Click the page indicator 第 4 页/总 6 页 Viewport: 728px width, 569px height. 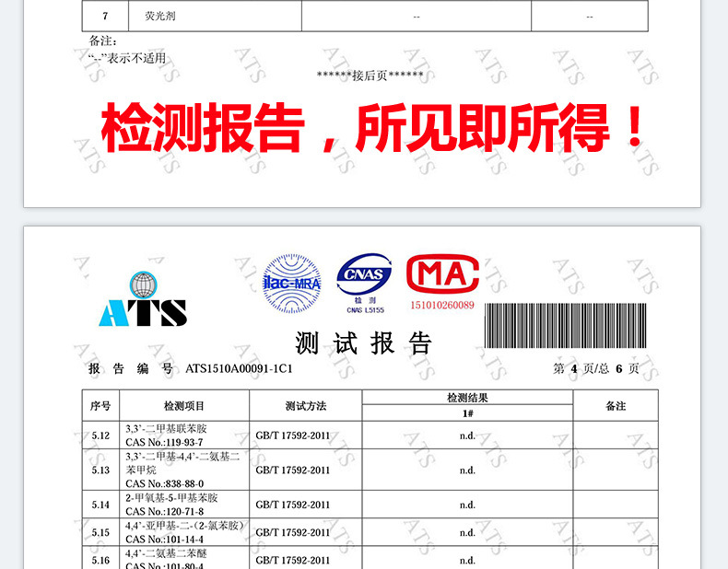click(x=595, y=368)
